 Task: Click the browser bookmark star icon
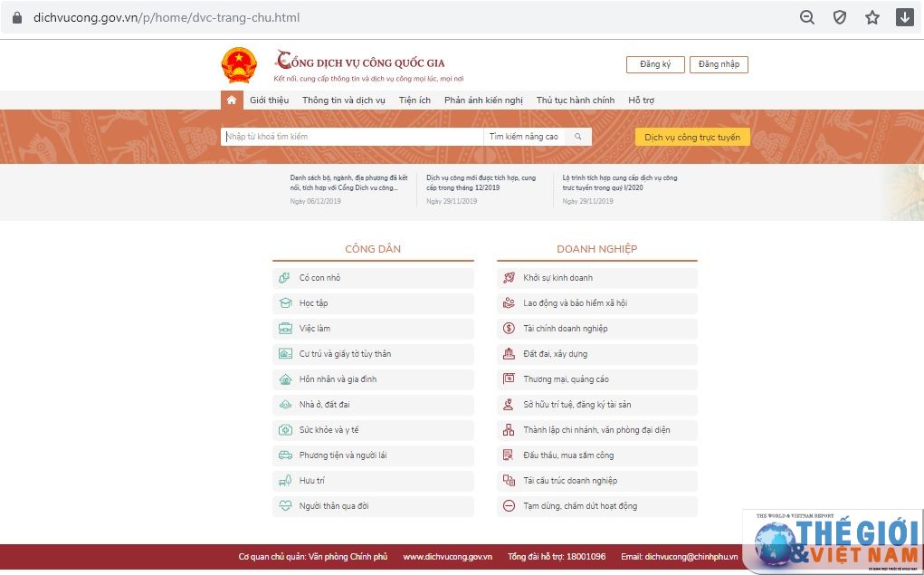coord(872,17)
